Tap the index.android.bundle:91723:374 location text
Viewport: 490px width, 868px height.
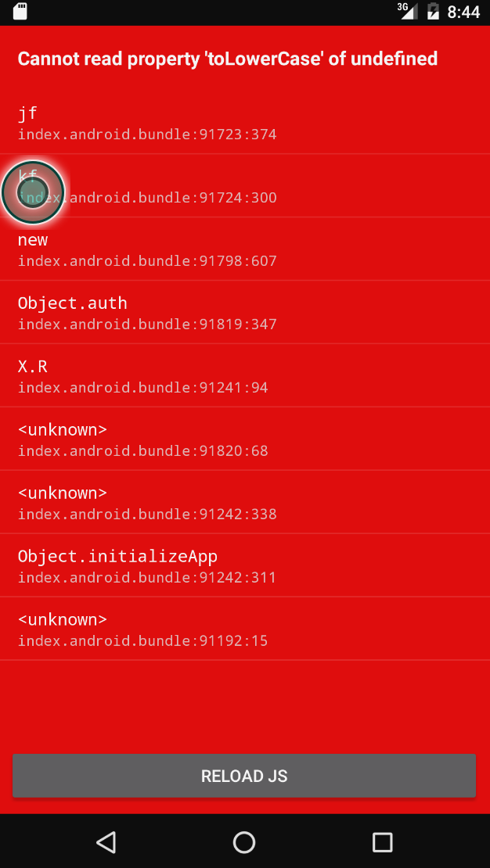147,135
